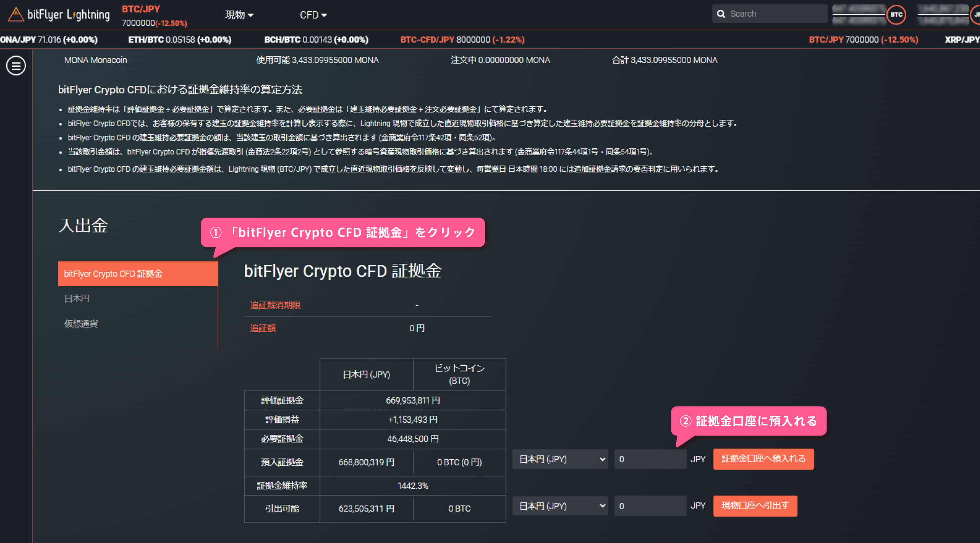Click MONA Monacoin balance row label
980x543 pixels.
(x=95, y=60)
